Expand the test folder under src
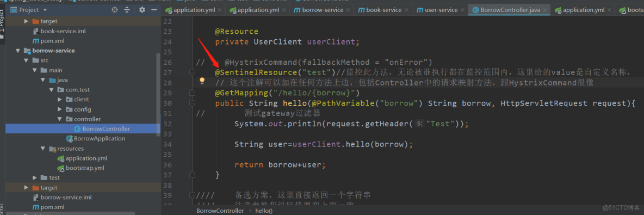 coord(35,177)
